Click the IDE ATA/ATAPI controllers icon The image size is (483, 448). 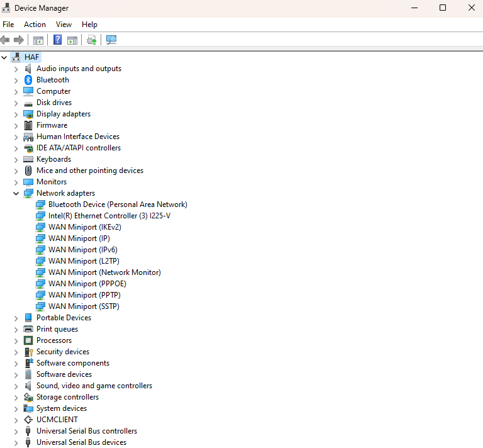[28, 148]
